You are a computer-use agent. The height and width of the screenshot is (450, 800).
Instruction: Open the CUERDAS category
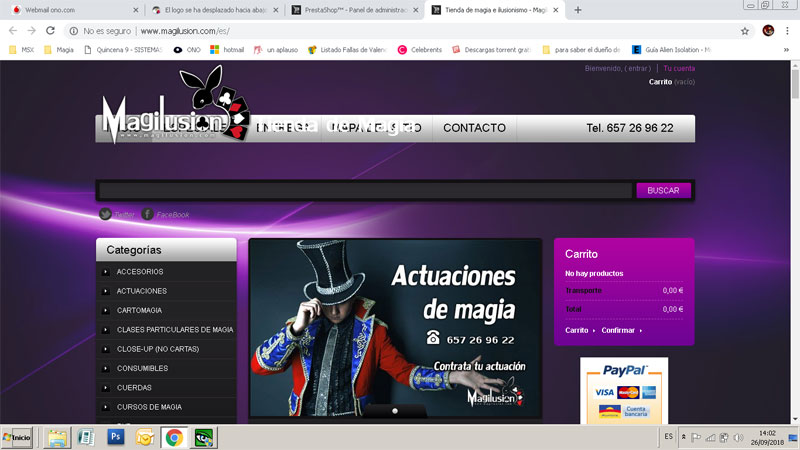point(134,388)
